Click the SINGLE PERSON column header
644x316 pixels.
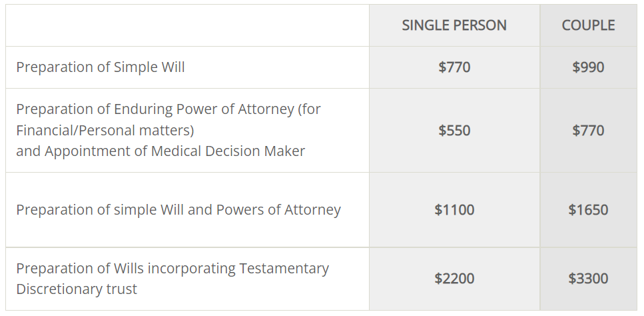tap(454, 25)
